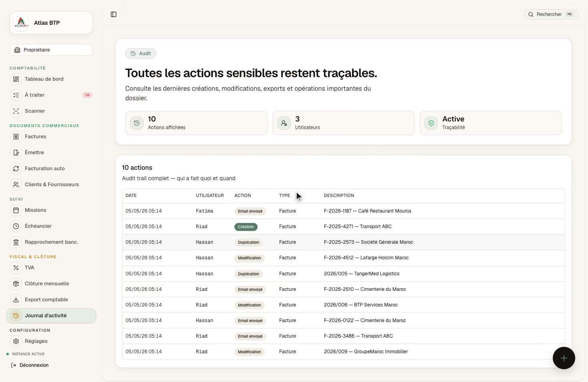This screenshot has width=588, height=382.
Task: Click Modification badge for Lafarge Holcim row
Action: pyautogui.click(x=249, y=258)
